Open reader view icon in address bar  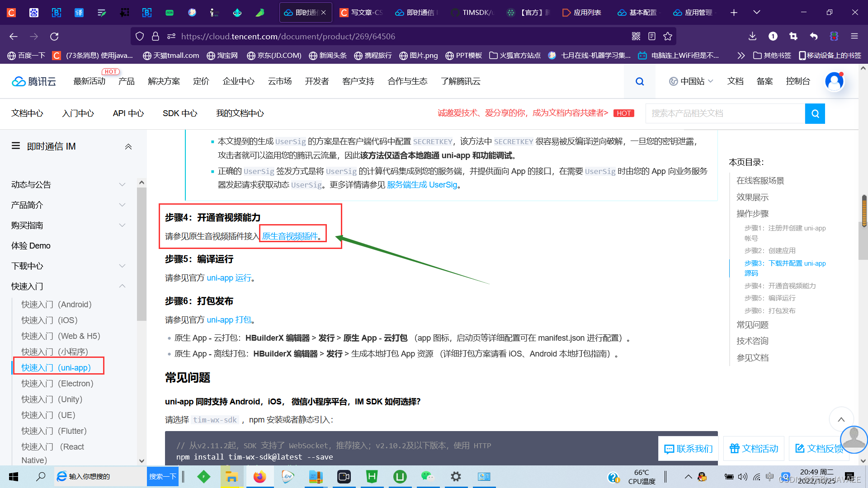(652, 36)
